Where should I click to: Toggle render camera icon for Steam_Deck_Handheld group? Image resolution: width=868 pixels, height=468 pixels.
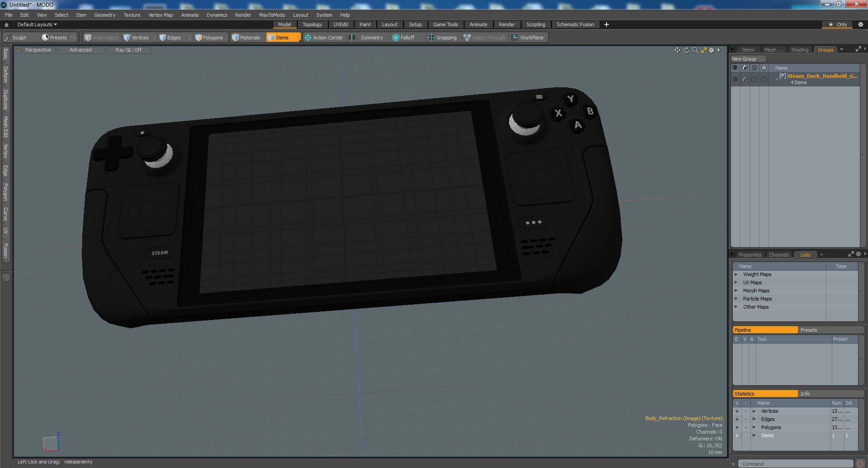pos(745,79)
